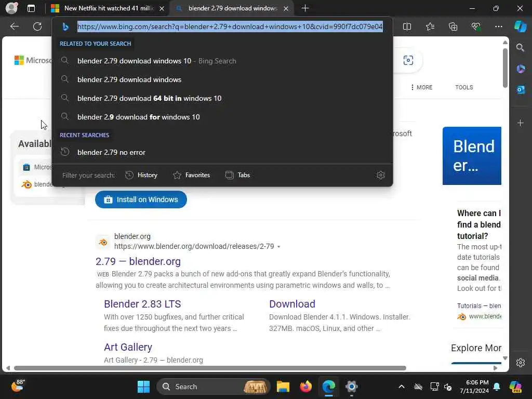The width and height of the screenshot is (532, 399).
Task: Open Settings and more ellipsis menu
Action: click(498, 26)
